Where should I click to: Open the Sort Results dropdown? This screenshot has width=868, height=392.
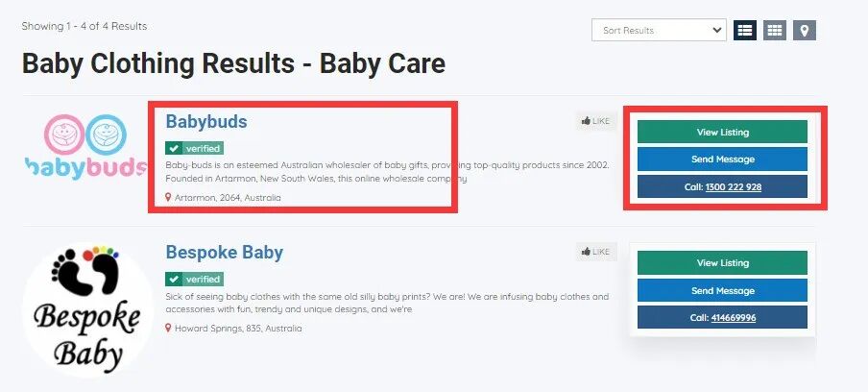click(659, 30)
